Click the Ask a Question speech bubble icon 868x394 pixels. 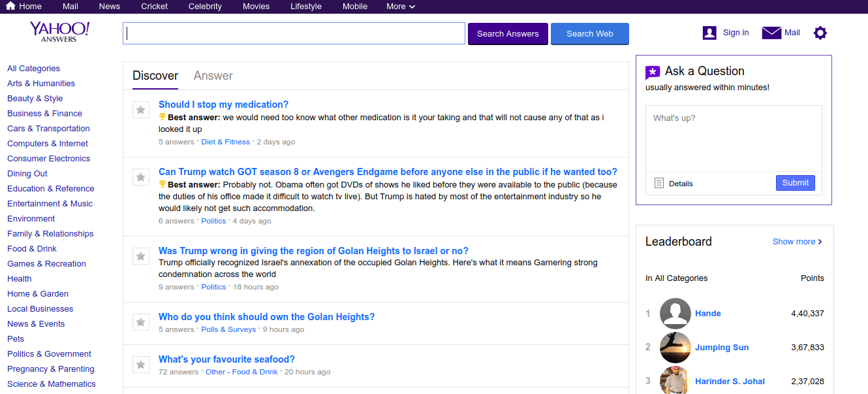click(653, 73)
